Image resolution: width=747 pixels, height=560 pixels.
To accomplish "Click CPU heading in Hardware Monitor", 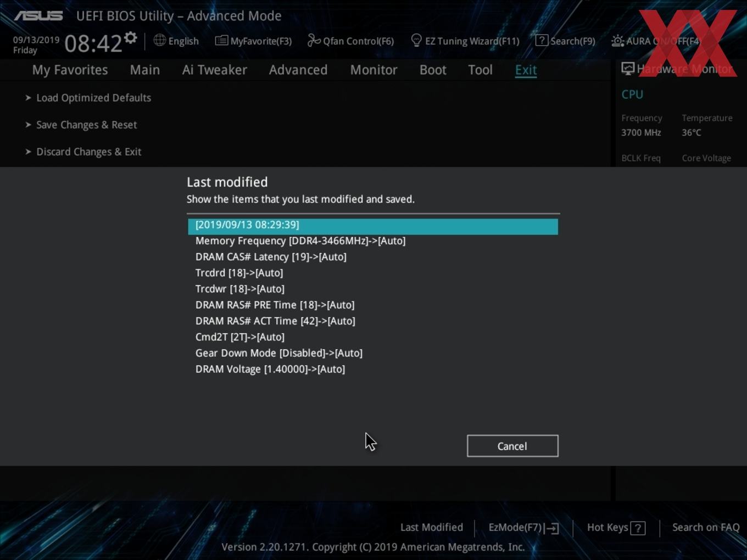I will pos(632,94).
